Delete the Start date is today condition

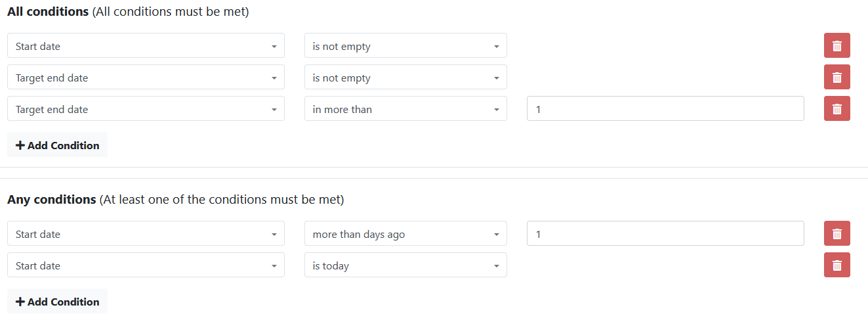point(837,265)
